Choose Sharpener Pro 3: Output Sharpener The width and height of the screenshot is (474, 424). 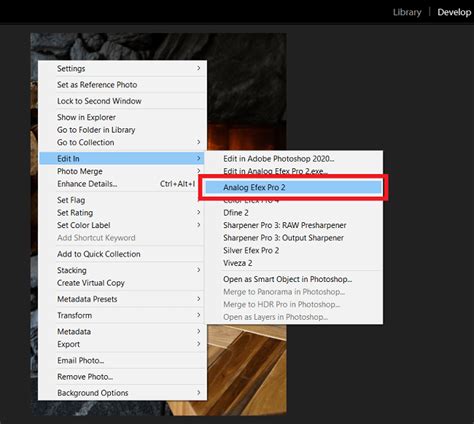294,238
